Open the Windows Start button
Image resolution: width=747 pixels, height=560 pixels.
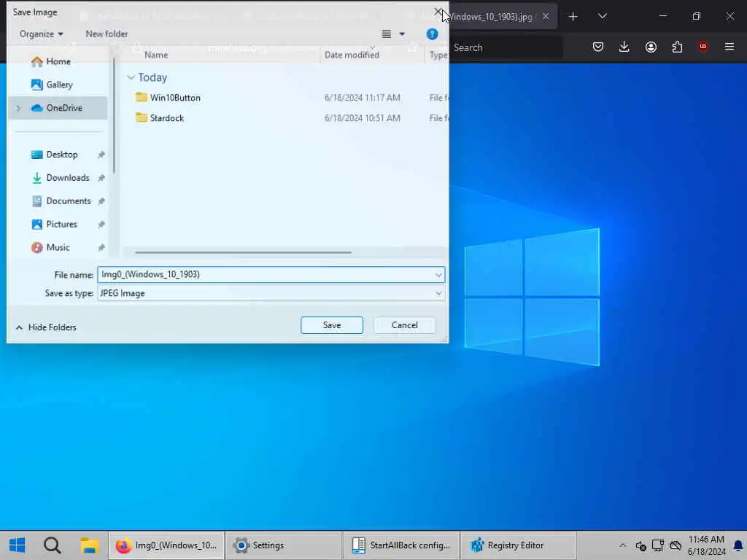click(18, 545)
